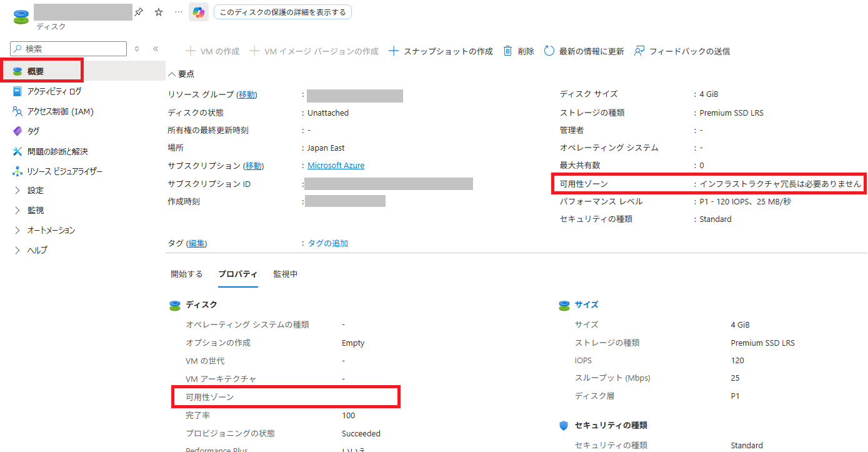Click the disk icon beside ディスク section heading
This screenshot has height=452, width=868.
tap(175, 305)
